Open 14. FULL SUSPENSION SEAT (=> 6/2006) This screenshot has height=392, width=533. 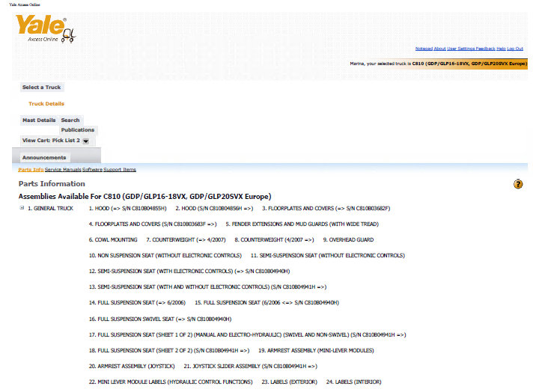click(137, 303)
